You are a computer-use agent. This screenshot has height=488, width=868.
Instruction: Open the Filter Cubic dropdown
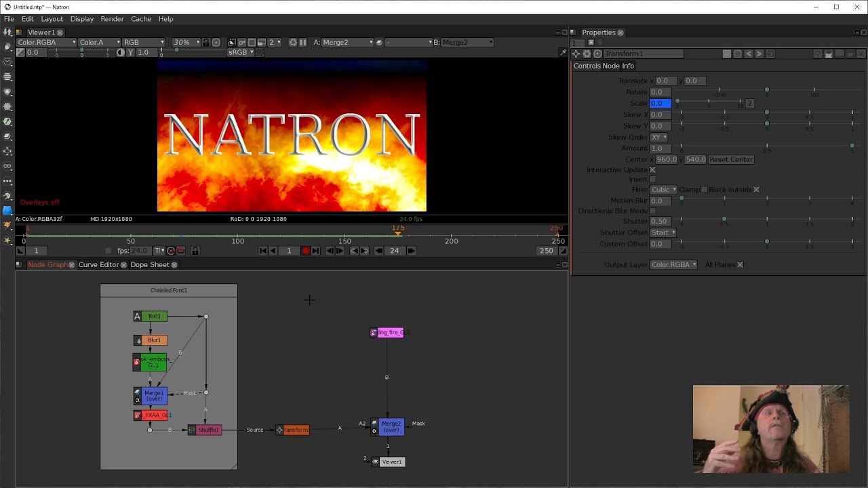[663, 190]
